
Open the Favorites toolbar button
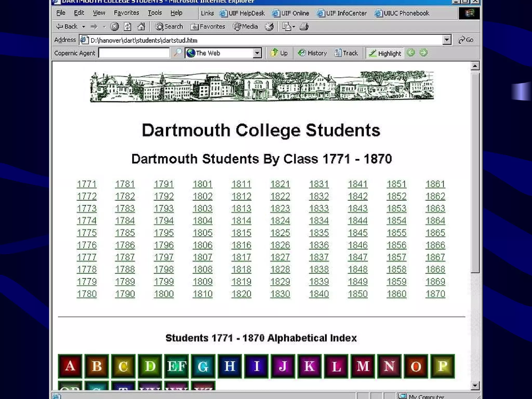[x=208, y=26]
